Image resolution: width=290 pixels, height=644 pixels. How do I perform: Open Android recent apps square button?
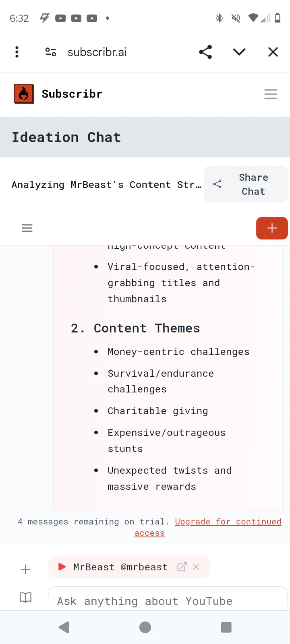tap(226, 627)
